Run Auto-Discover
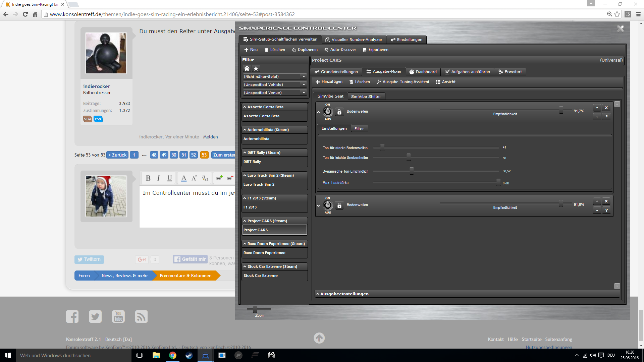Screen dimensions: 644x362 click(340, 50)
